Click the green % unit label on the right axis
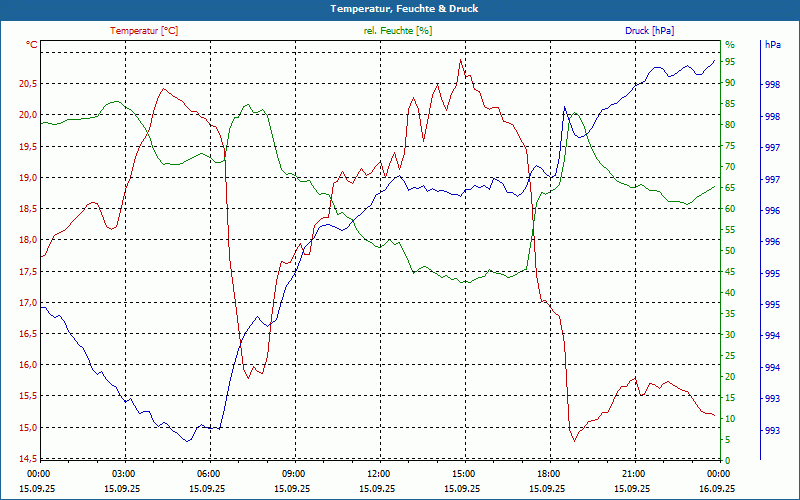 (x=730, y=45)
